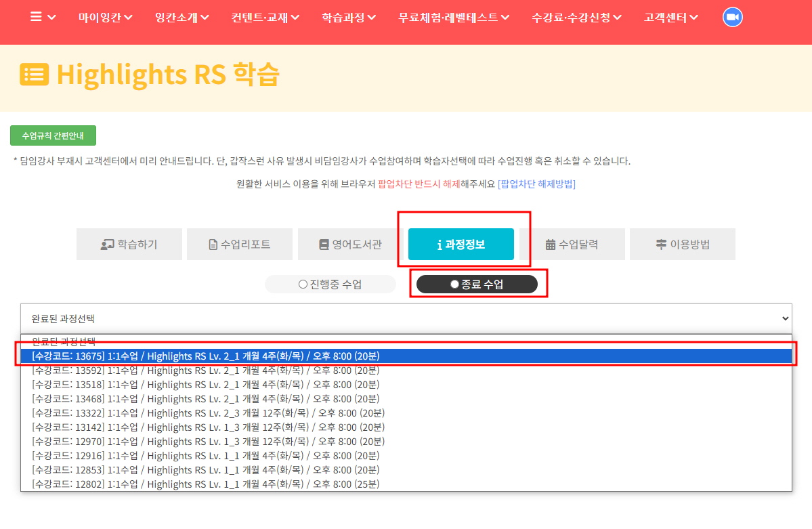The height and width of the screenshot is (529, 812).
Task: Click the blue video camera icon
Action: coord(732,17)
